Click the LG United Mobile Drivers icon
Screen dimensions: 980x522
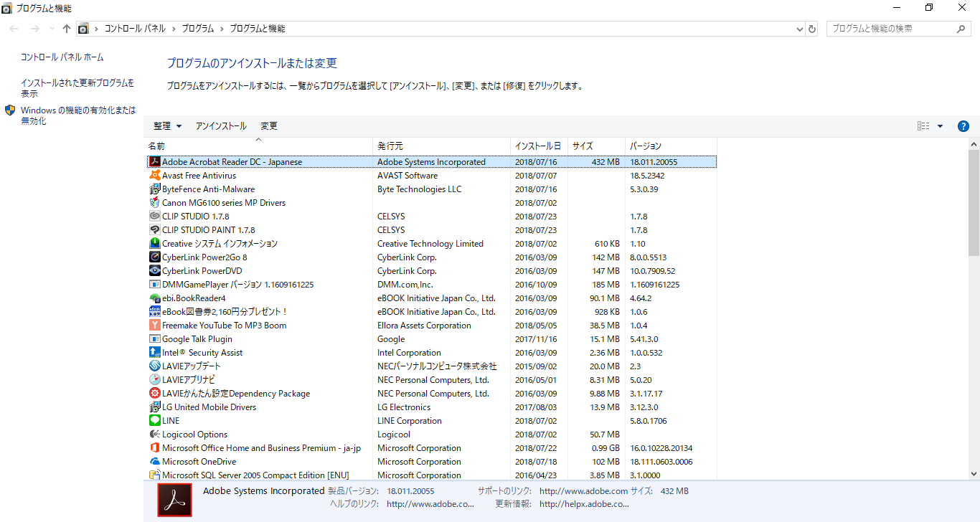pyautogui.click(x=154, y=407)
